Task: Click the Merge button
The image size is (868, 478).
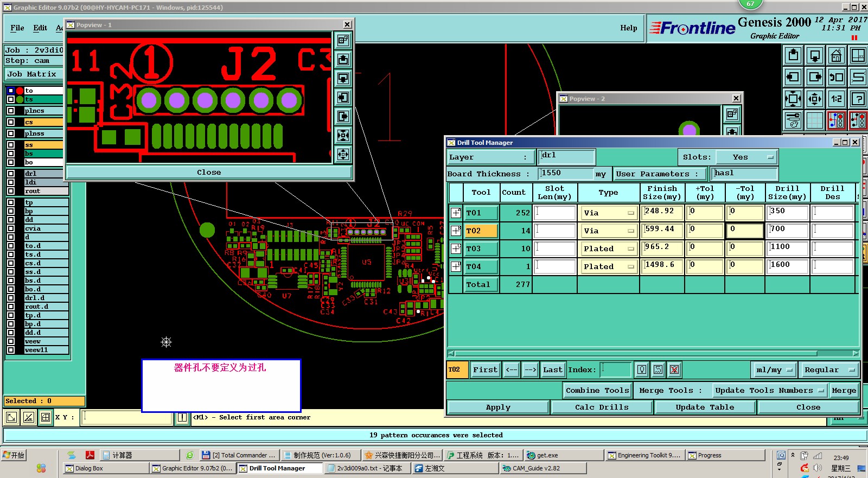Action: click(844, 390)
